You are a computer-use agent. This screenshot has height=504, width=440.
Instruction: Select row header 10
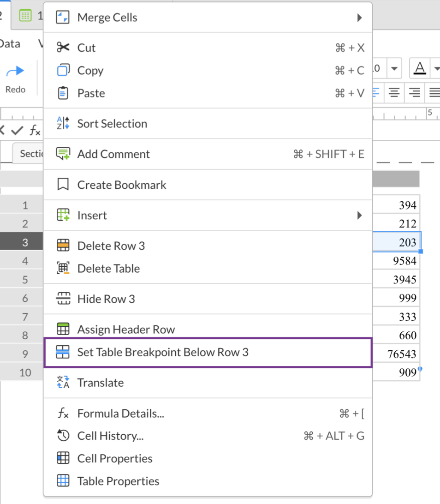[22, 372]
